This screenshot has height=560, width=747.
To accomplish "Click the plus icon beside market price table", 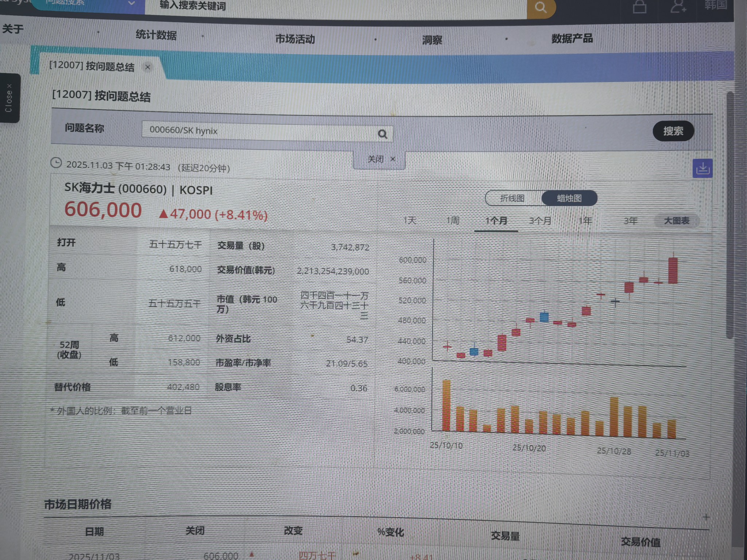I will tap(706, 517).
